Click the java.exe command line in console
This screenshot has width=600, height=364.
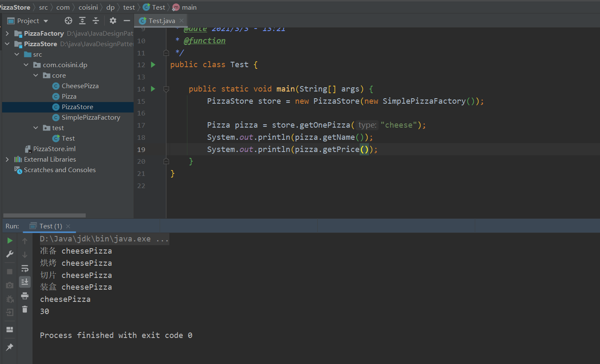click(x=105, y=239)
